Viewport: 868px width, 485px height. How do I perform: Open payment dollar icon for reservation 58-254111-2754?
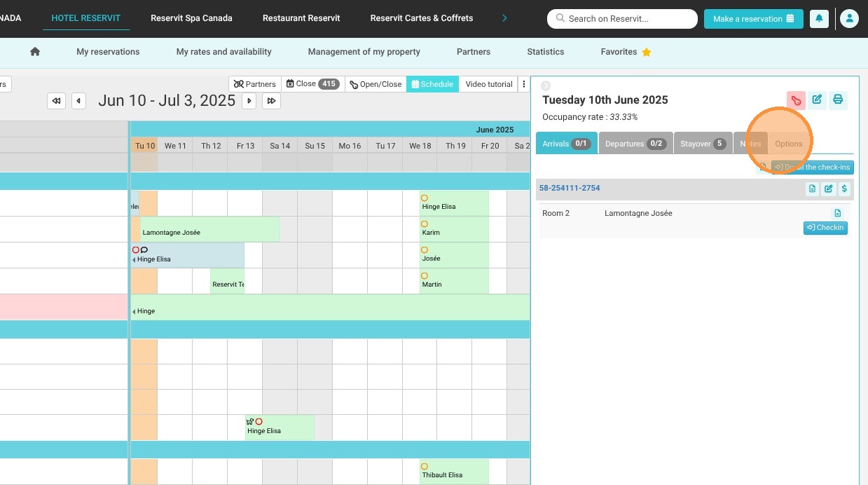[844, 189]
